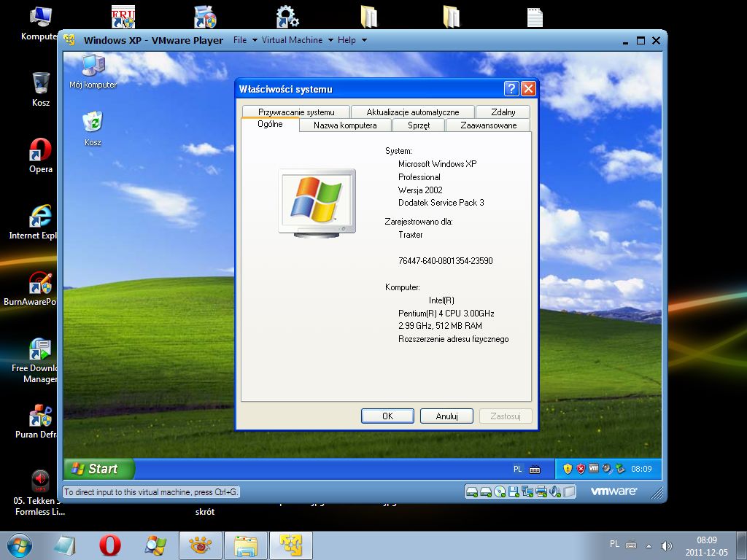Click the product ID 76447-640-0801354-23590
747x560 pixels.
[x=446, y=261]
